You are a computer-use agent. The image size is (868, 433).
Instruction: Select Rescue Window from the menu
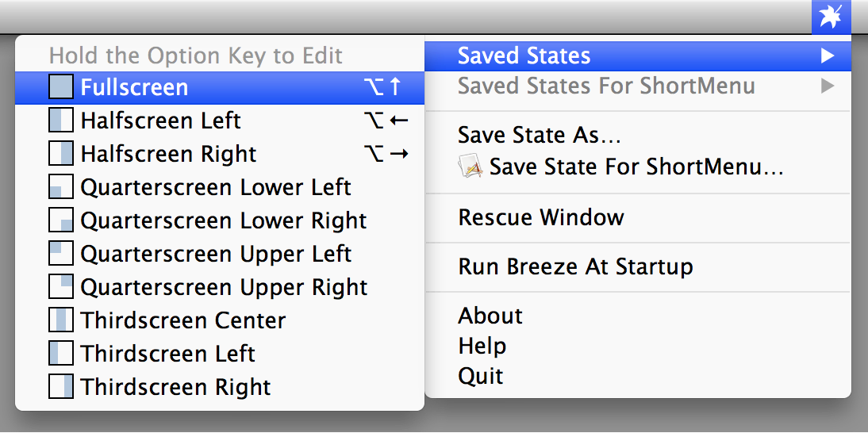[541, 217]
